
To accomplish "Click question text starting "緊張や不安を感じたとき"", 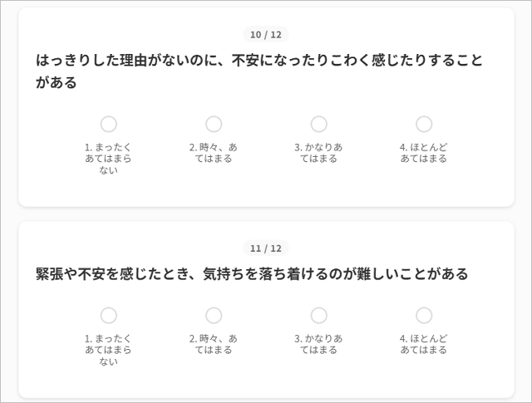I will tap(252, 273).
